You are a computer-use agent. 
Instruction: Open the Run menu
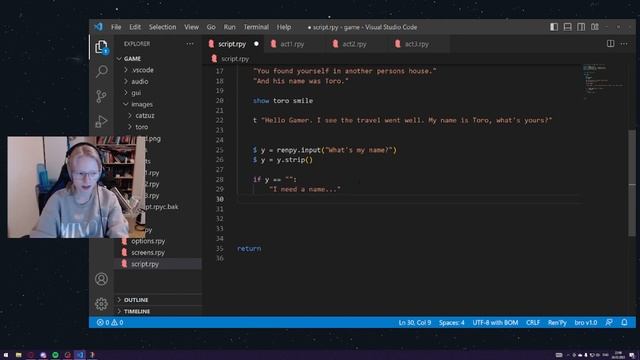pyautogui.click(x=229, y=27)
